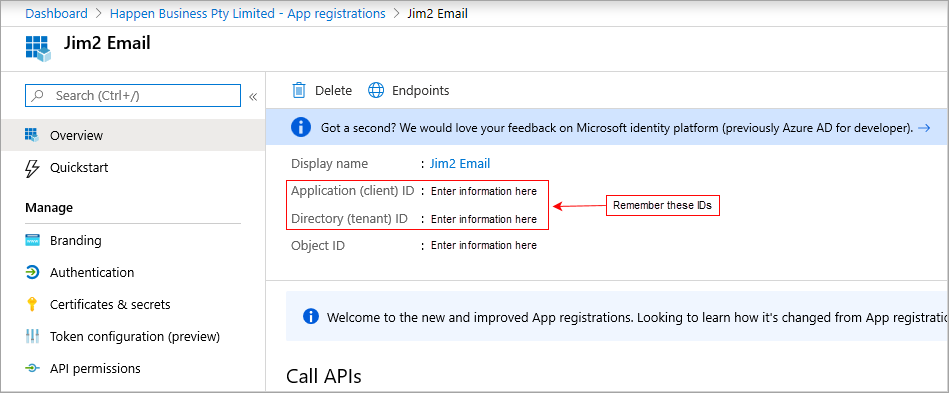
Task: Go to the Dashboard breadcrumb link
Action: pos(56,13)
